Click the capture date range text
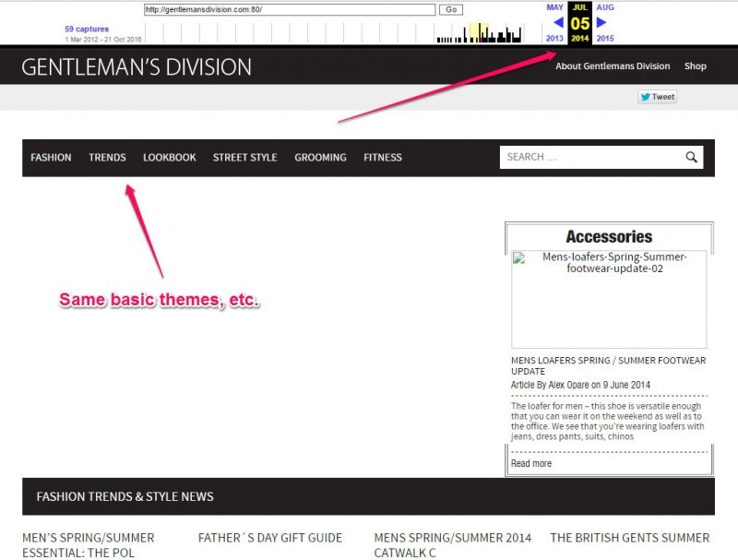 pyautogui.click(x=103, y=40)
